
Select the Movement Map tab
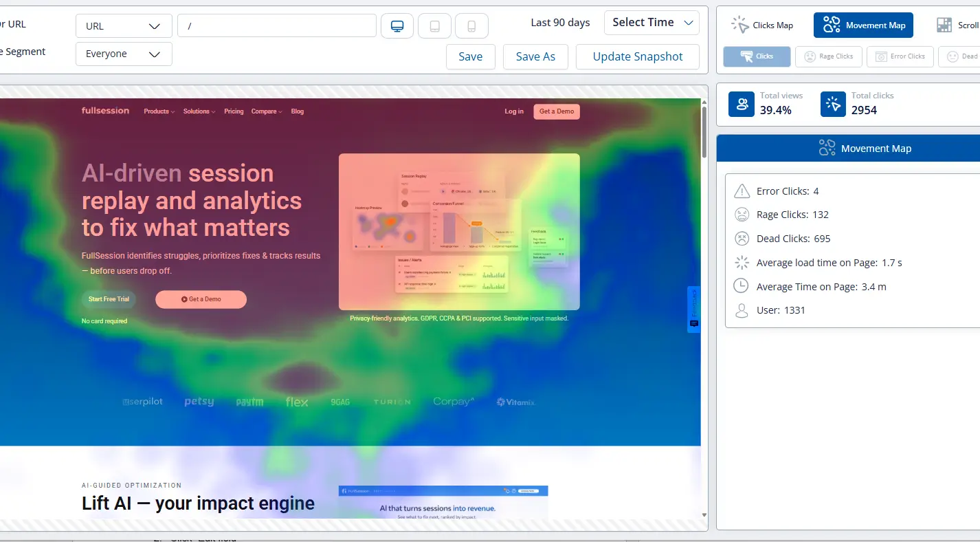click(863, 25)
